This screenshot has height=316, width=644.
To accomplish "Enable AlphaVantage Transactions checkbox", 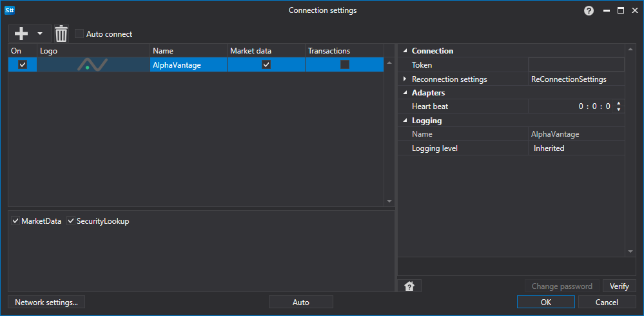I will click(x=345, y=64).
